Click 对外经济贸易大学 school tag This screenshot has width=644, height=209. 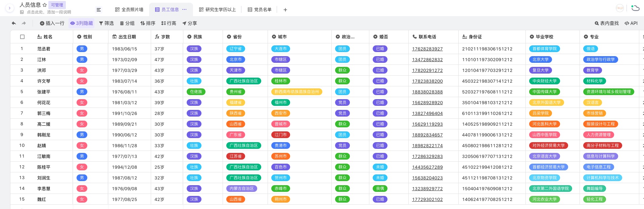tap(549, 145)
